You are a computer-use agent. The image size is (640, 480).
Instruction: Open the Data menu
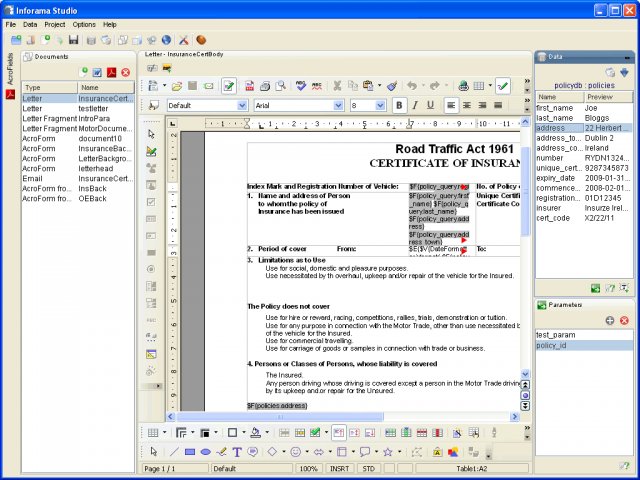pos(30,24)
